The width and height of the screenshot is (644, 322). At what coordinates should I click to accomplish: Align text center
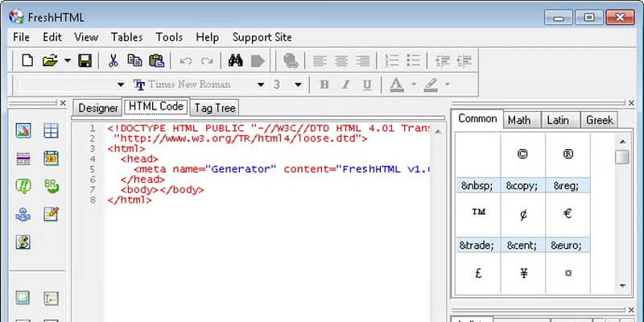341,61
